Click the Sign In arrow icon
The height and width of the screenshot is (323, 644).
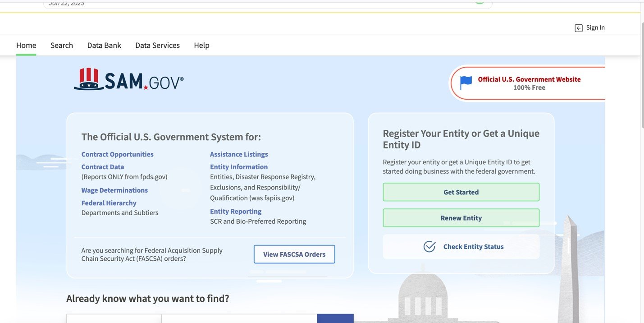(579, 28)
